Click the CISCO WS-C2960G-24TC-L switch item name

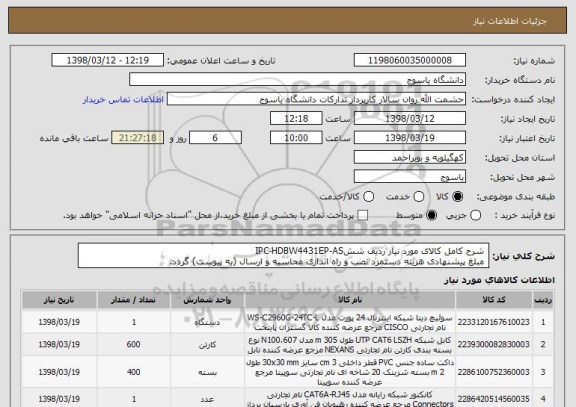coord(350,322)
